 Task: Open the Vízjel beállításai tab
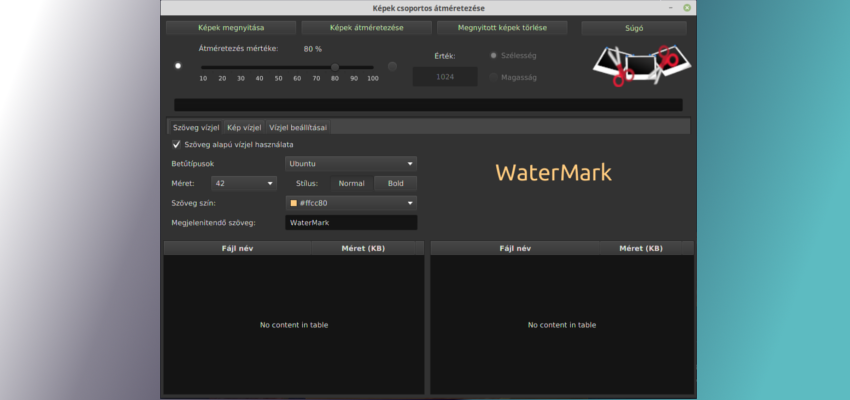coord(298,127)
